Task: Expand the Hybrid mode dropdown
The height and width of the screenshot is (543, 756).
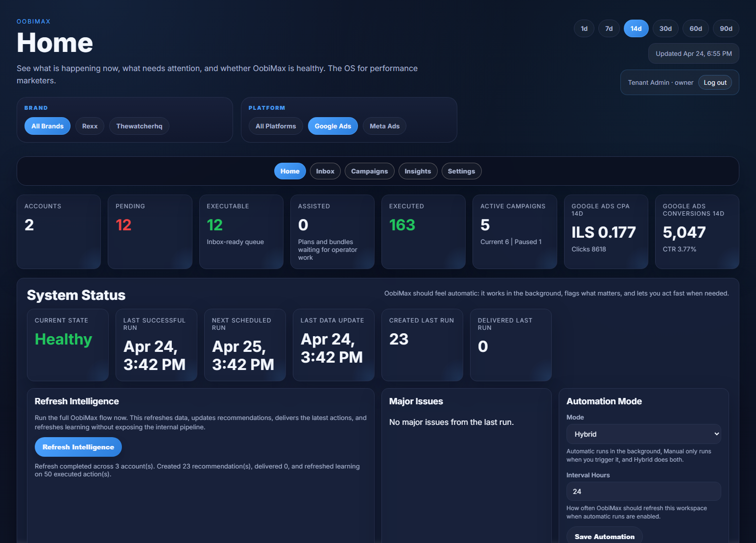Action: coord(643,434)
